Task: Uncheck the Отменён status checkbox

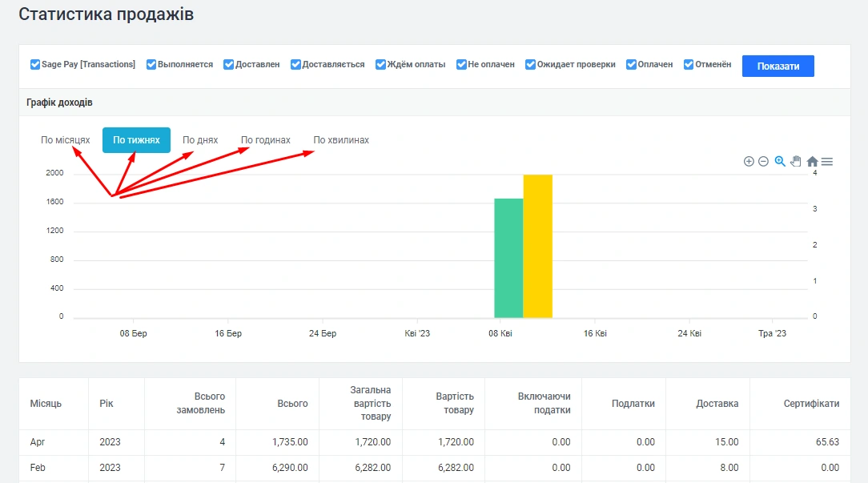Action: point(689,65)
